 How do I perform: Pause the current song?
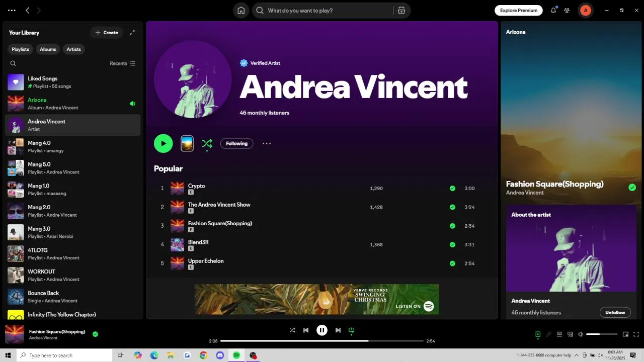pyautogui.click(x=322, y=330)
